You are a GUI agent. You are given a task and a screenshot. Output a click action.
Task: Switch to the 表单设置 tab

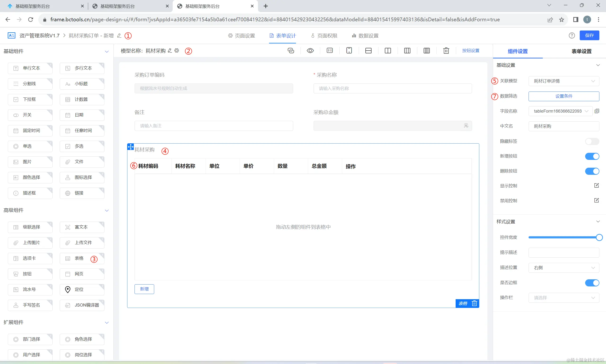click(x=581, y=51)
